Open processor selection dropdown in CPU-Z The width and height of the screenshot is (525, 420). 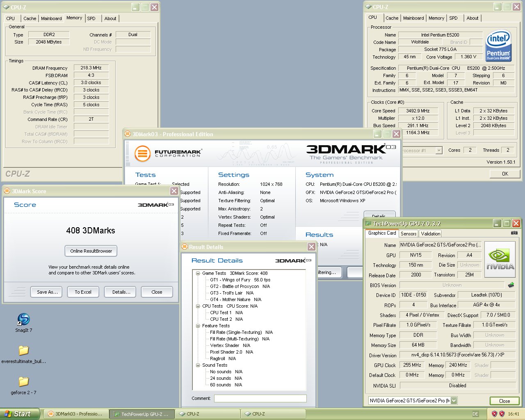[x=439, y=151]
